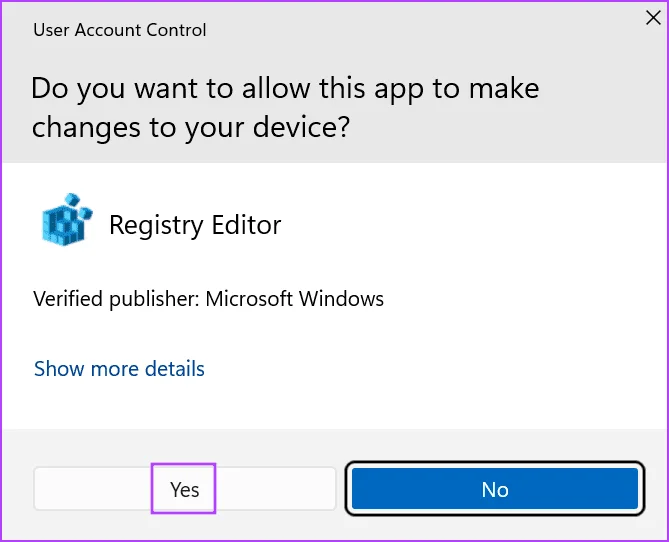The width and height of the screenshot is (669, 542).
Task: Click Yes to allow Registry Editor changes
Action: (x=185, y=489)
